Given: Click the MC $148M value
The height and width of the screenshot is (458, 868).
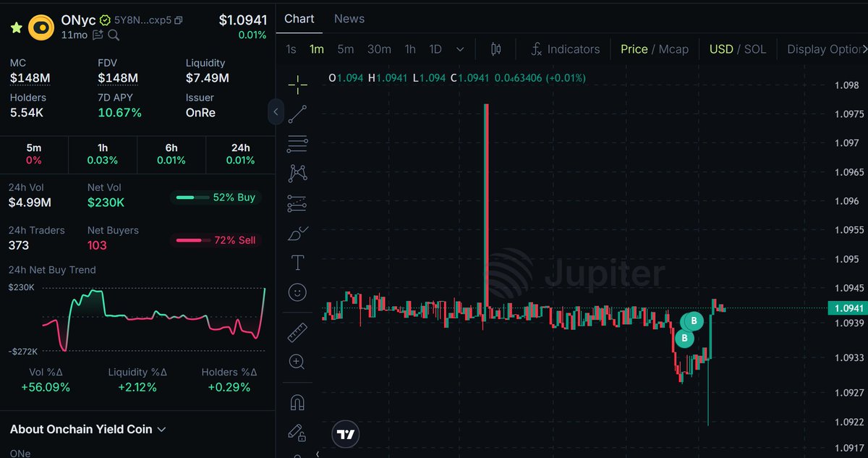Looking at the screenshot, I should pyautogui.click(x=30, y=77).
